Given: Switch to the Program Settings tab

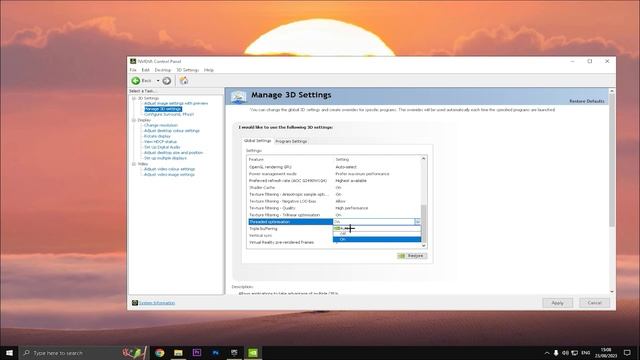Looking at the screenshot, I should point(291,141).
